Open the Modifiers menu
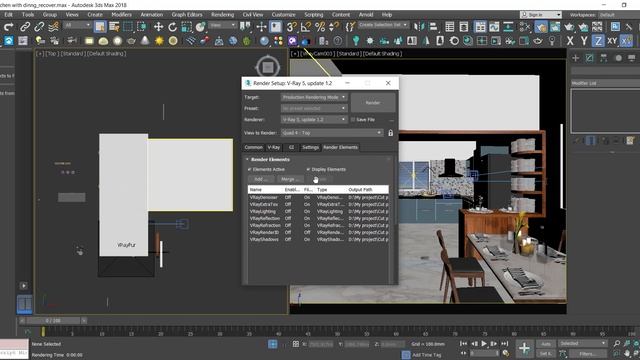 pyautogui.click(x=121, y=15)
